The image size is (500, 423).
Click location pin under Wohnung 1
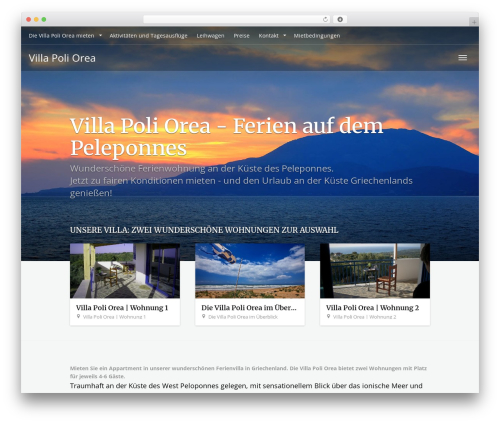(78, 316)
